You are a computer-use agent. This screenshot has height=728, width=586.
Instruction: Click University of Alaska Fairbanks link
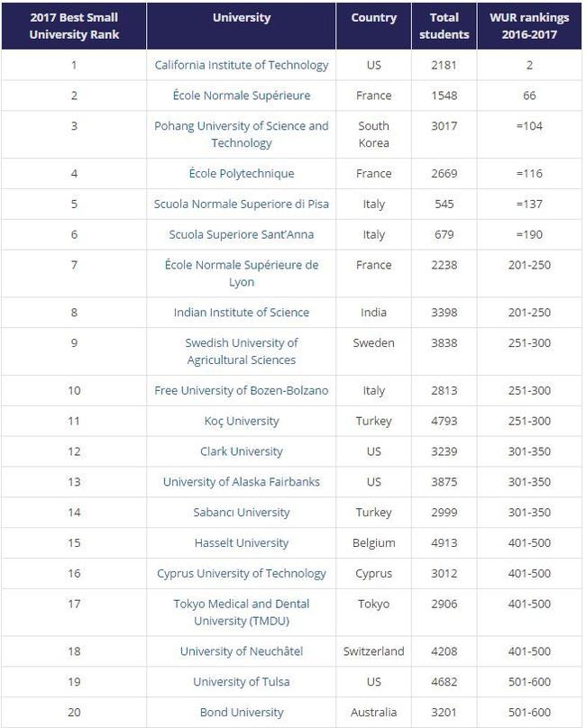click(242, 482)
